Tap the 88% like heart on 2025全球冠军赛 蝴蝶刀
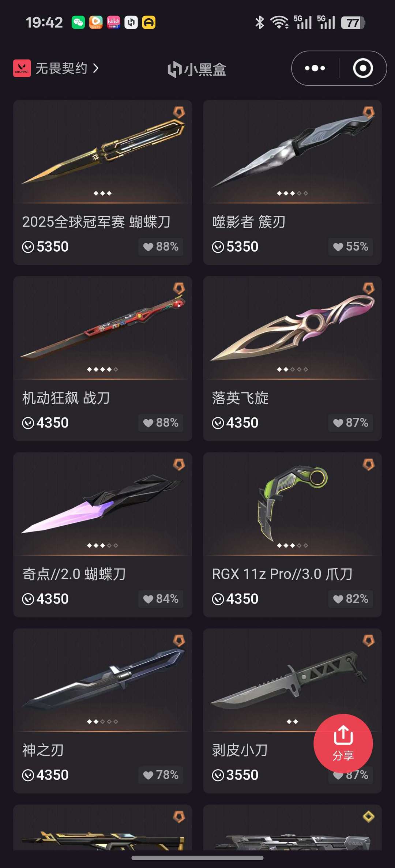The height and width of the screenshot is (868, 395). click(148, 247)
